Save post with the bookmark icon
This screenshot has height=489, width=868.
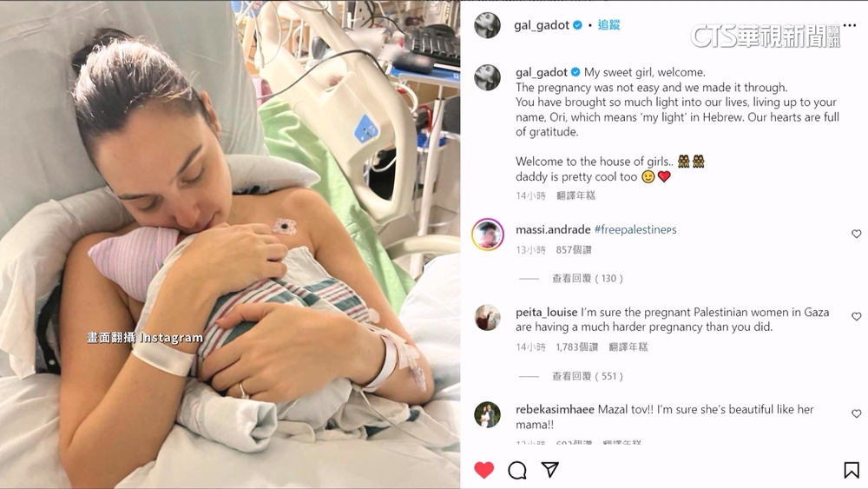point(852,470)
